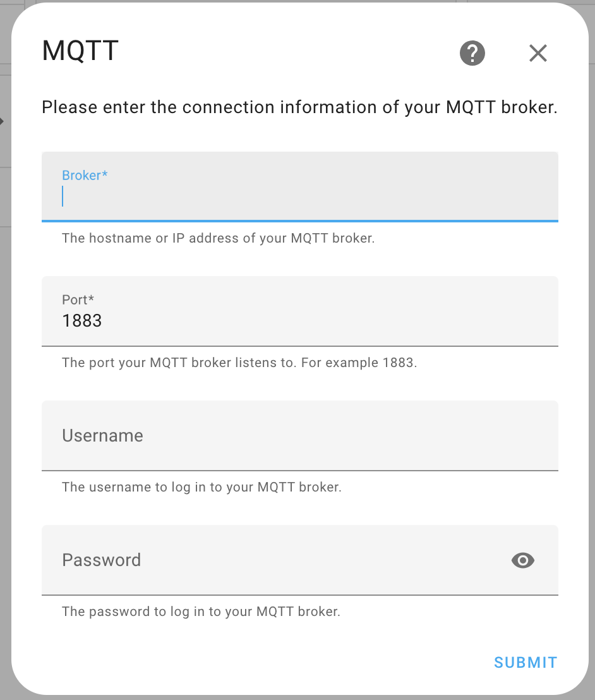
Task: Open the MQTT help question mark icon
Action: coord(472,53)
